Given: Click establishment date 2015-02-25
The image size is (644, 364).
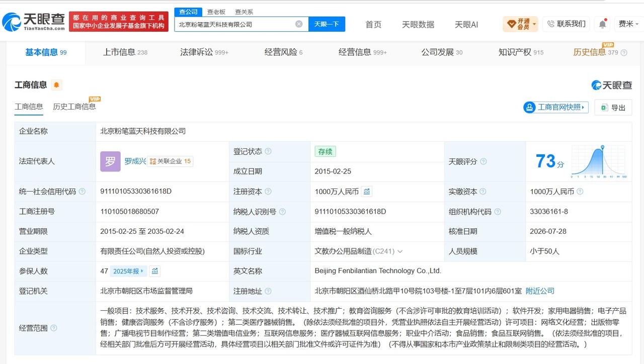Looking at the screenshot, I should coord(333,171).
